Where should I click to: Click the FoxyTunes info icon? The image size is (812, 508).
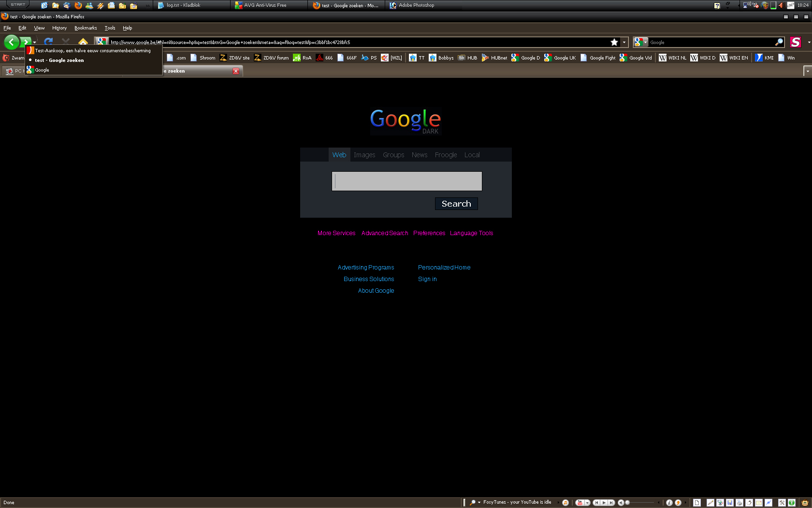(669, 503)
